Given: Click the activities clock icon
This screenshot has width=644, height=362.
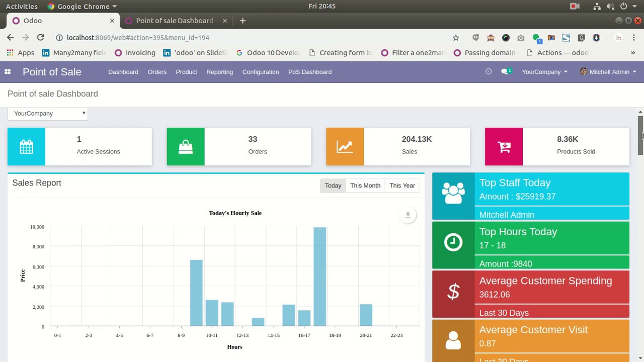Looking at the screenshot, I should tap(488, 71).
